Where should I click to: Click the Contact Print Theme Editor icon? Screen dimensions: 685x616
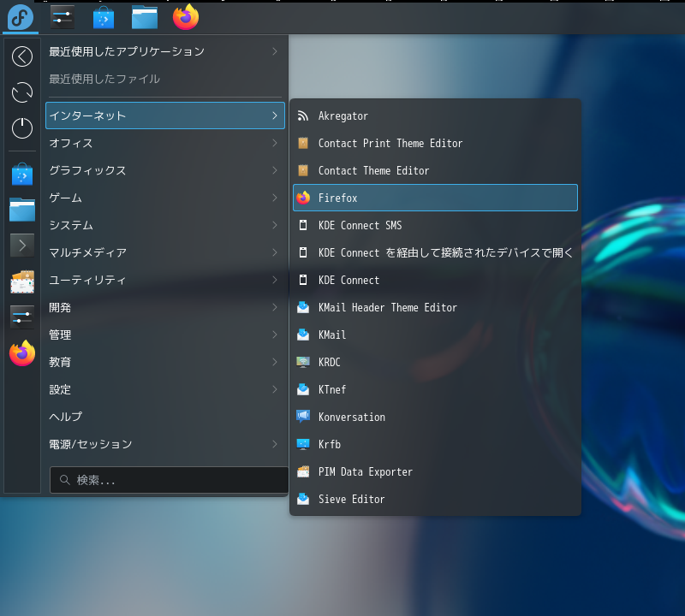[303, 143]
